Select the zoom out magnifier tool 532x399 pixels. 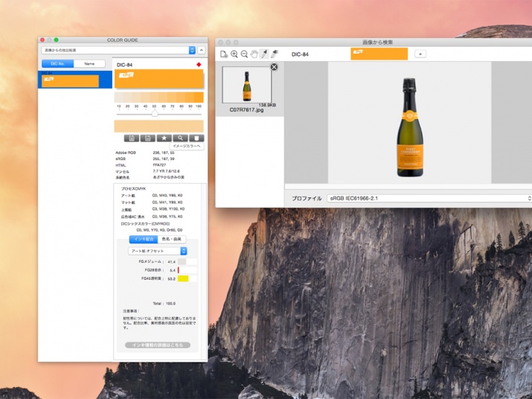244,54
